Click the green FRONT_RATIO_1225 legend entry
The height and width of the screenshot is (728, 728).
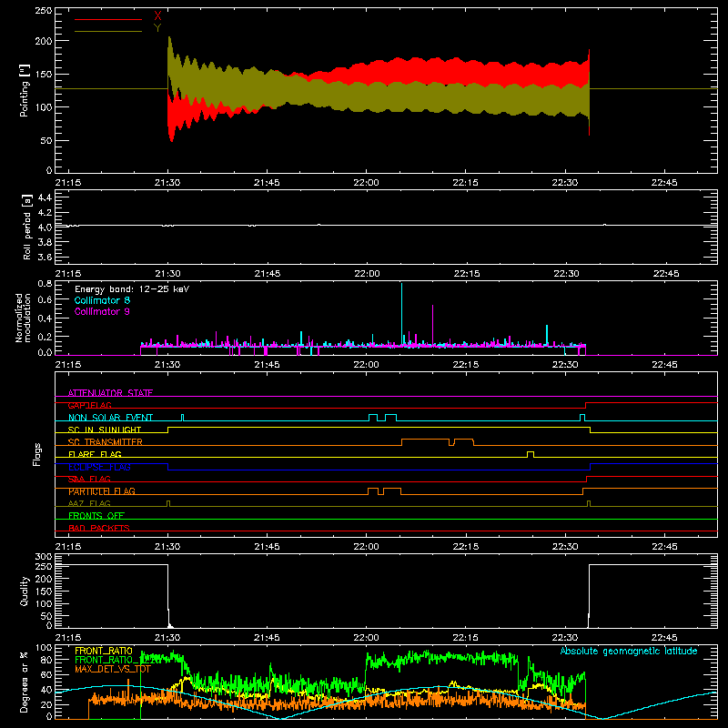pyautogui.click(x=118, y=660)
